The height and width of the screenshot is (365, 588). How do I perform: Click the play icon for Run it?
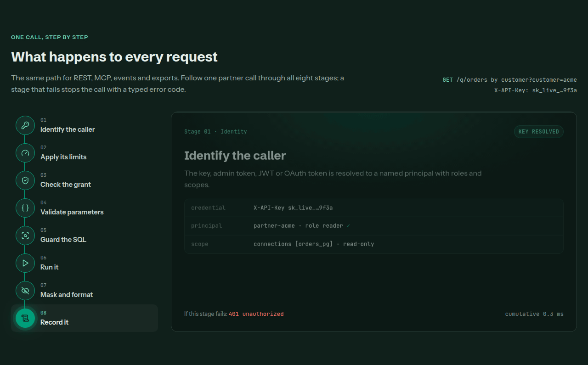(25, 263)
